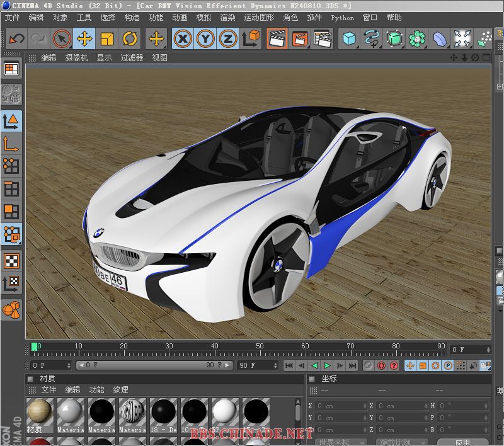504x446 pixels.
Task: Click viewport pan camera icon
Action: pyautogui.click(x=454, y=58)
